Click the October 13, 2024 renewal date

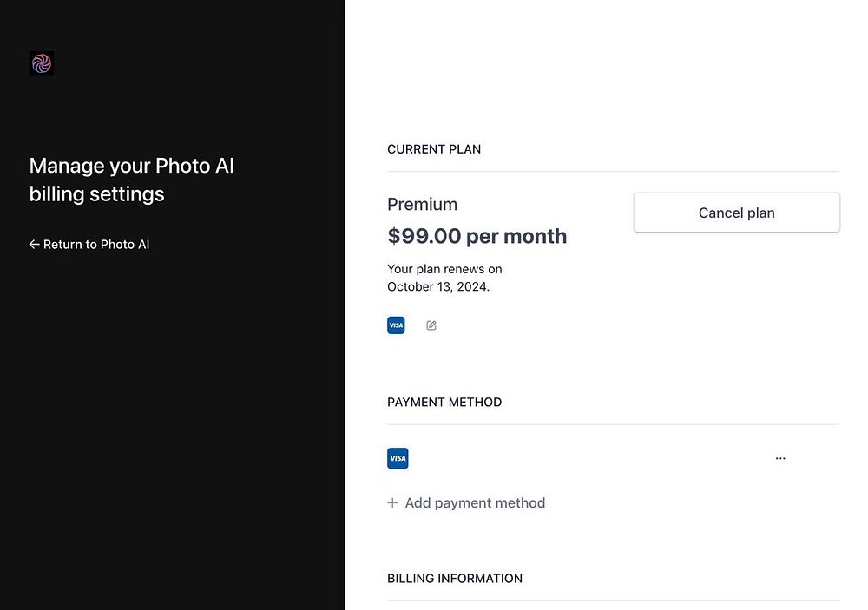(x=437, y=286)
